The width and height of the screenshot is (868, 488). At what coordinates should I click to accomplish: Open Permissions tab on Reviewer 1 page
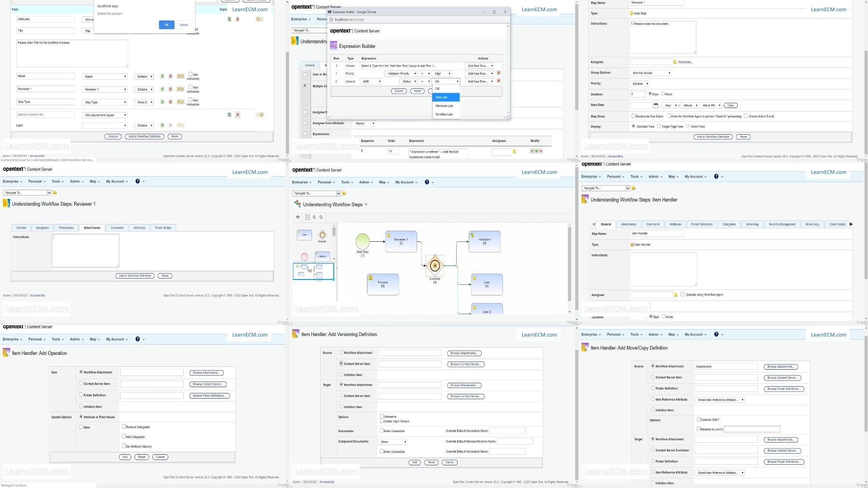click(67, 228)
